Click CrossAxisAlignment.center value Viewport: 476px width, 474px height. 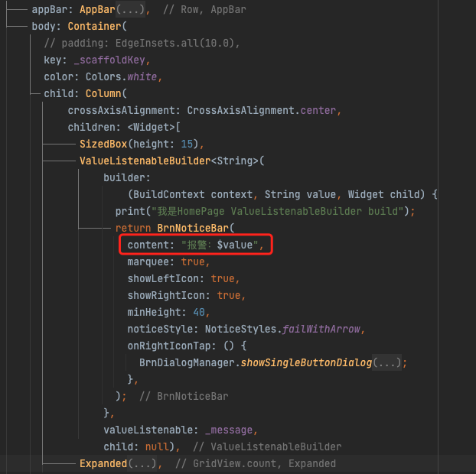tap(262, 110)
